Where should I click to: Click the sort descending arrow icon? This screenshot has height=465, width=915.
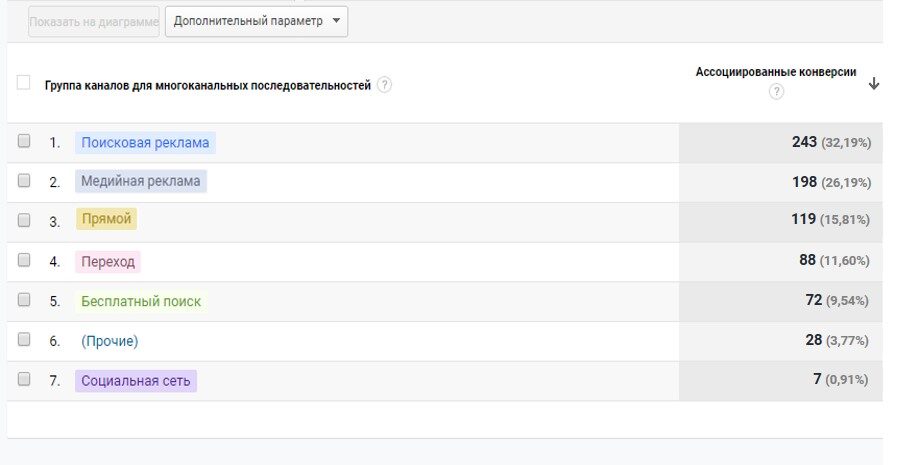(874, 84)
